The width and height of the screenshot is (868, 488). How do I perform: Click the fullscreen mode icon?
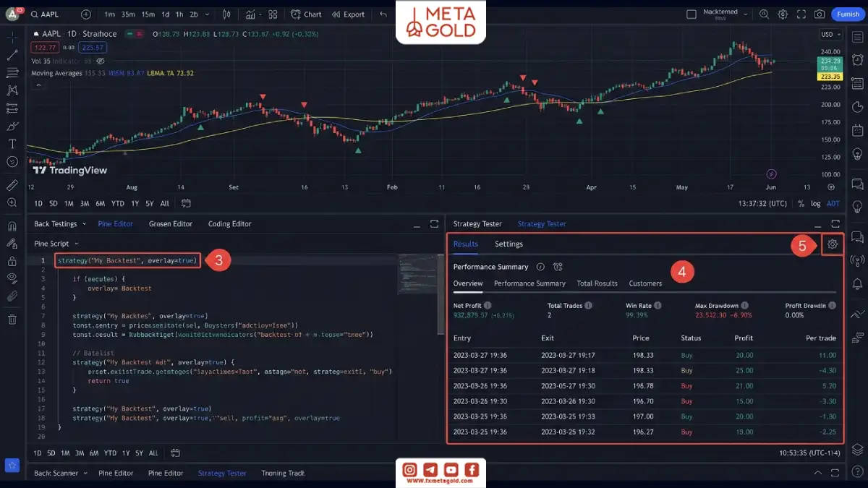801,14
